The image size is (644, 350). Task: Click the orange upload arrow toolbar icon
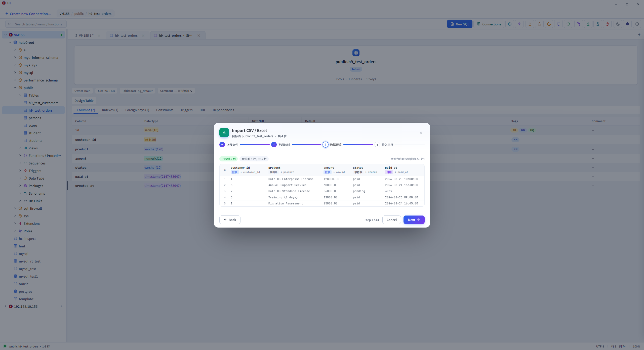(x=530, y=24)
